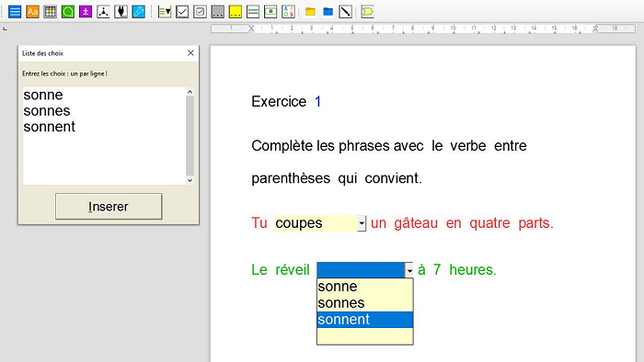Close the 'Liste des choix' dialog

[190, 53]
